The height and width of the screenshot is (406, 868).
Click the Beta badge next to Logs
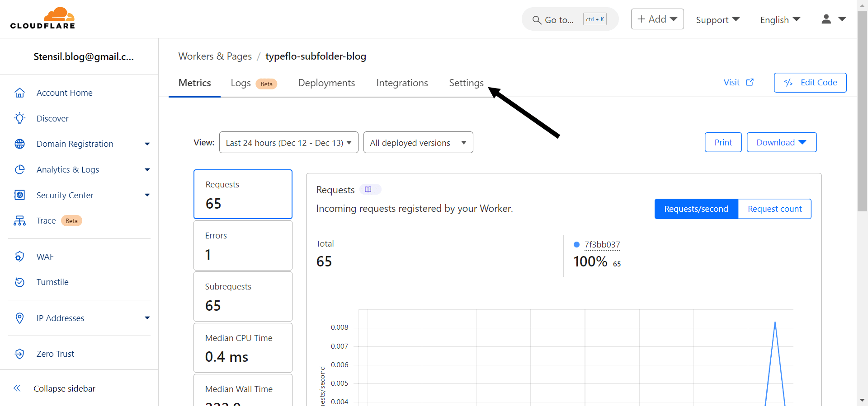click(266, 84)
